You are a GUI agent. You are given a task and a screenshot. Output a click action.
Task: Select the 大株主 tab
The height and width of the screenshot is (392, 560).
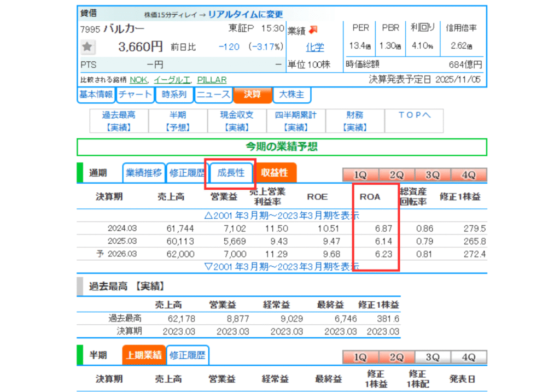(291, 95)
